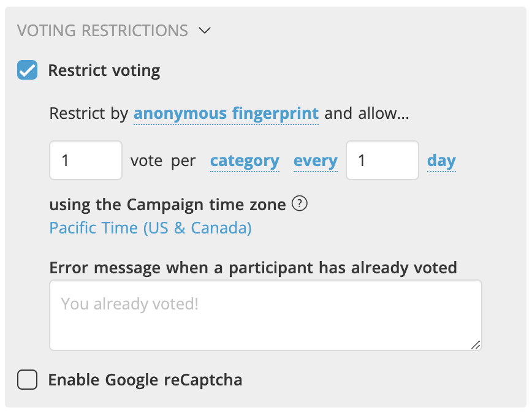
Task: Change the 'category' vote scope option
Action: (x=245, y=161)
